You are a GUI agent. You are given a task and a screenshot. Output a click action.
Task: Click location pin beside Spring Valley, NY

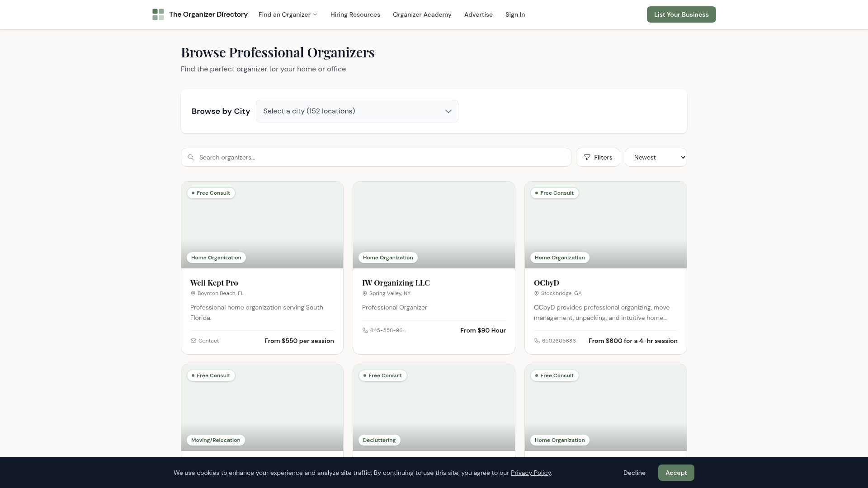pyautogui.click(x=365, y=293)
